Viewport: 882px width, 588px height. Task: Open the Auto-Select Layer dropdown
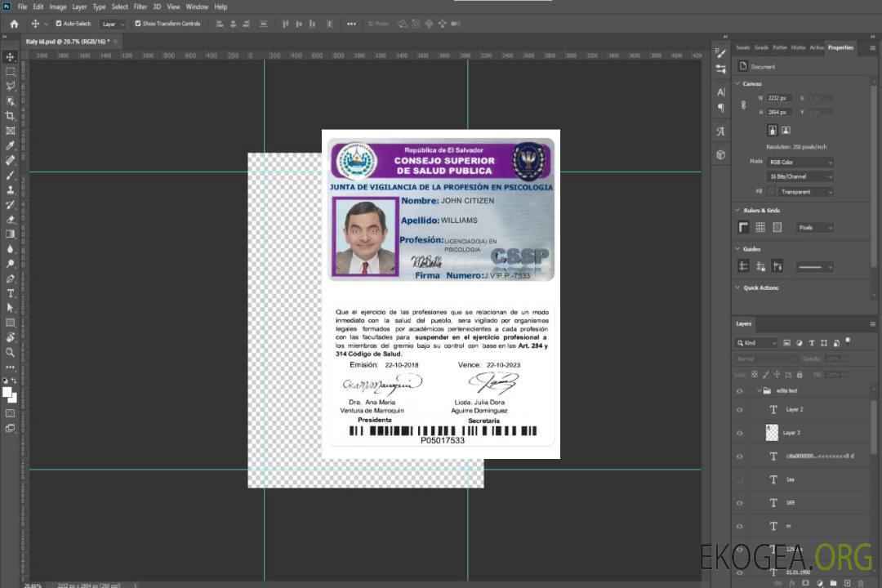coord(113,24)
